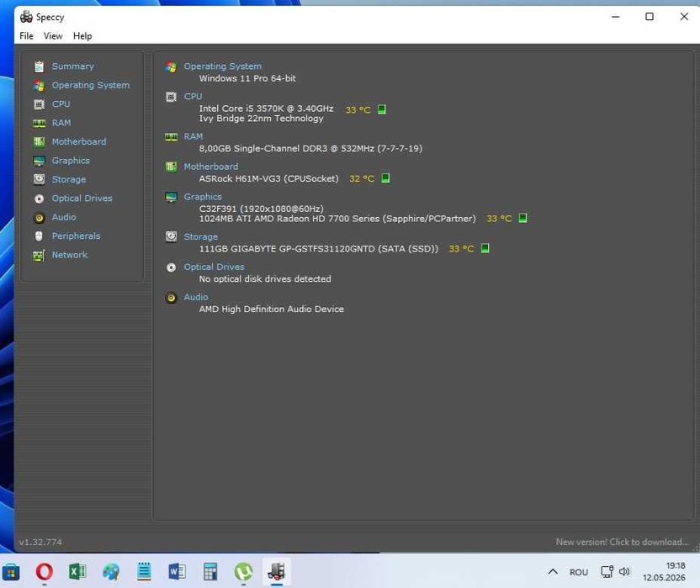Go to Operating System section in sidebar

tap(91, 85)
